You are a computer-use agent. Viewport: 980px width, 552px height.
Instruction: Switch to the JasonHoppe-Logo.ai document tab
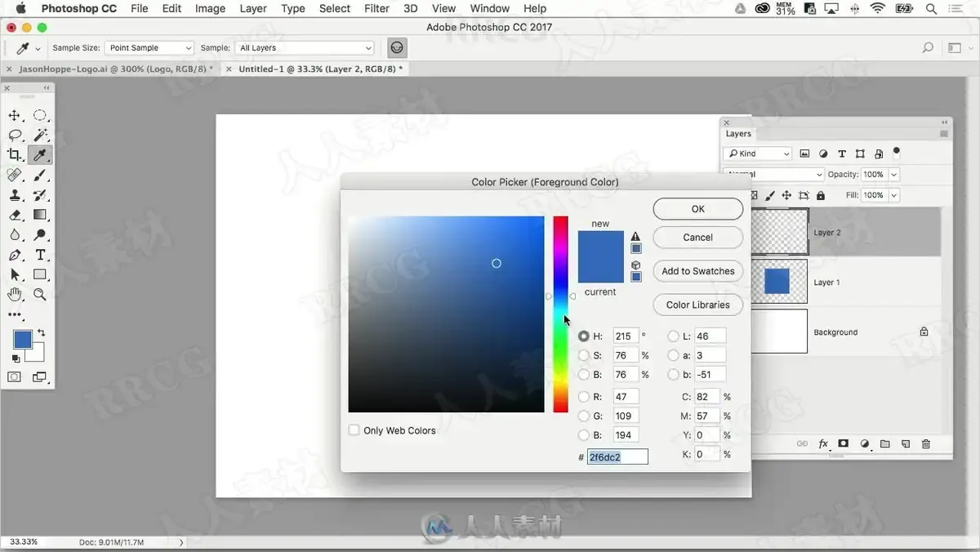[116, 69]
